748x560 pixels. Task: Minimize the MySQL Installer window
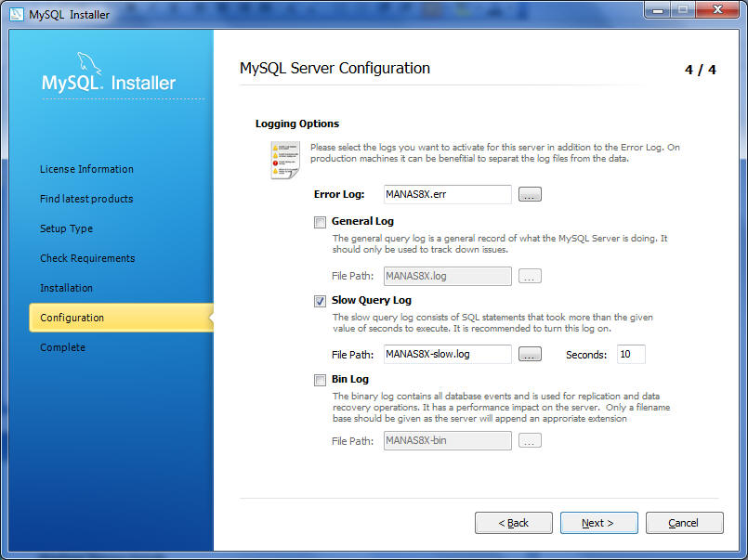[658, 10]
